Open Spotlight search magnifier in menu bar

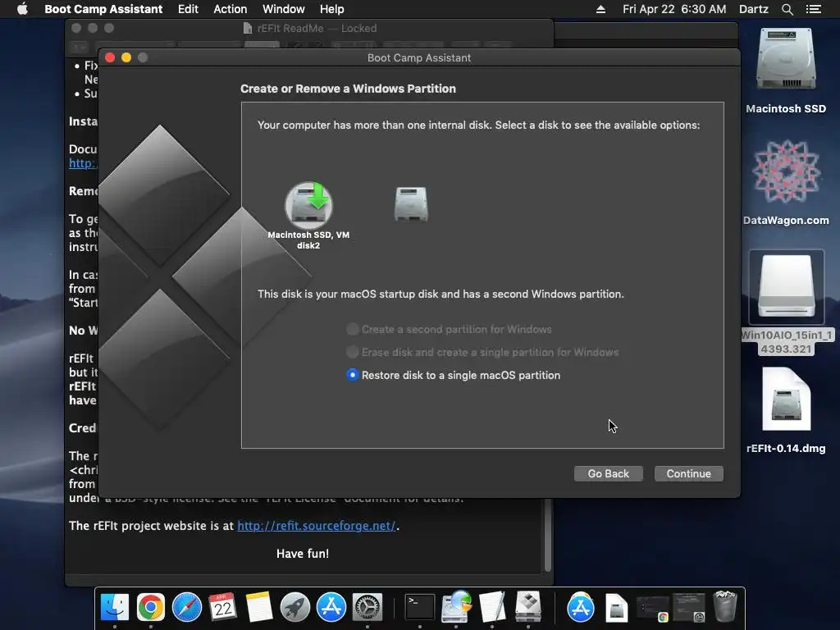click(x=787, y=9)
